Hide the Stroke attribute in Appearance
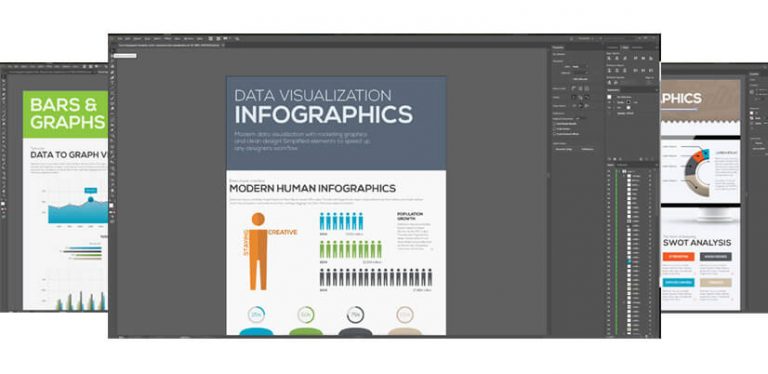The image size is (768, 374). coord(609,102)
